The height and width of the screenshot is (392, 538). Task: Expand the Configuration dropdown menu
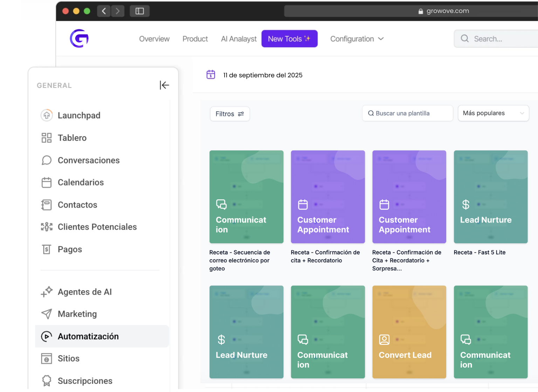pos(357,39)
